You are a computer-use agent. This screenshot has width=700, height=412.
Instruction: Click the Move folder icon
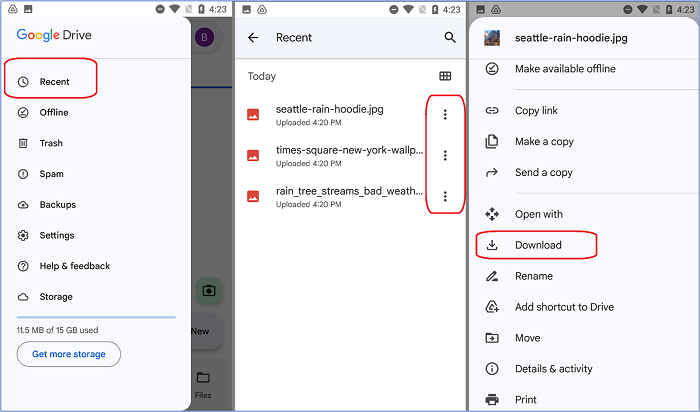[x=491, y=338]
